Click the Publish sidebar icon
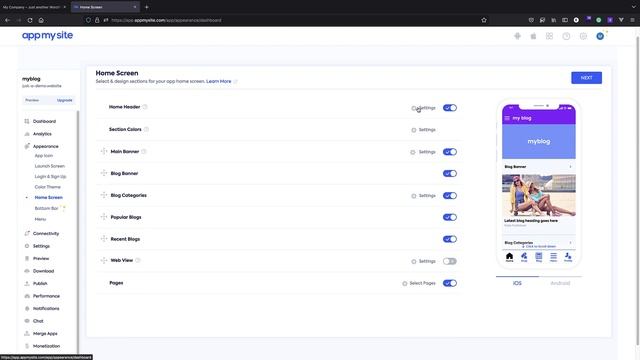 click(x=27, y=283)
